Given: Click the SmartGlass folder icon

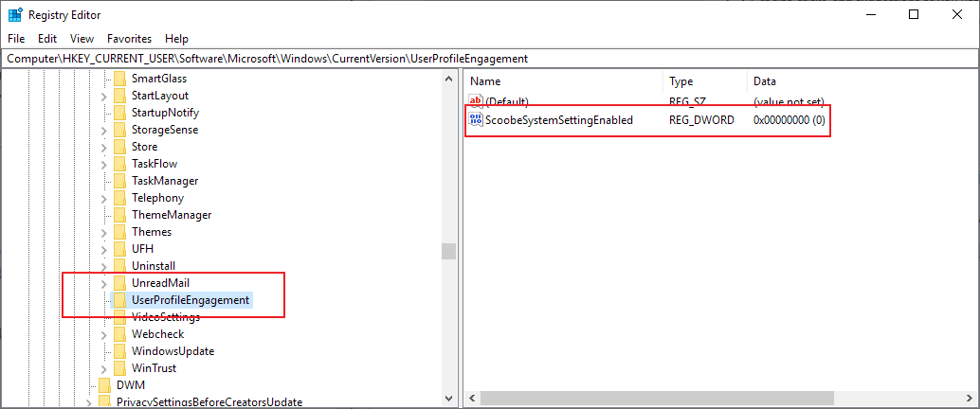Looking at the screenshot, I should tap(119, 79).
